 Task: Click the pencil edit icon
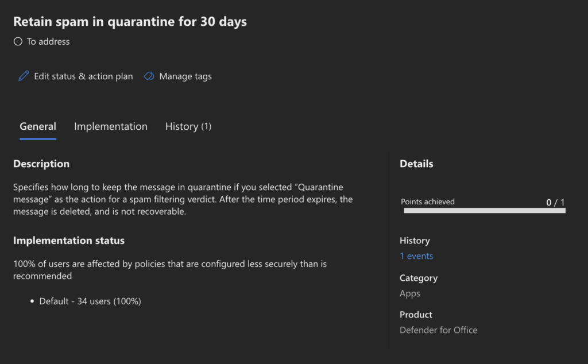[24, 76]
